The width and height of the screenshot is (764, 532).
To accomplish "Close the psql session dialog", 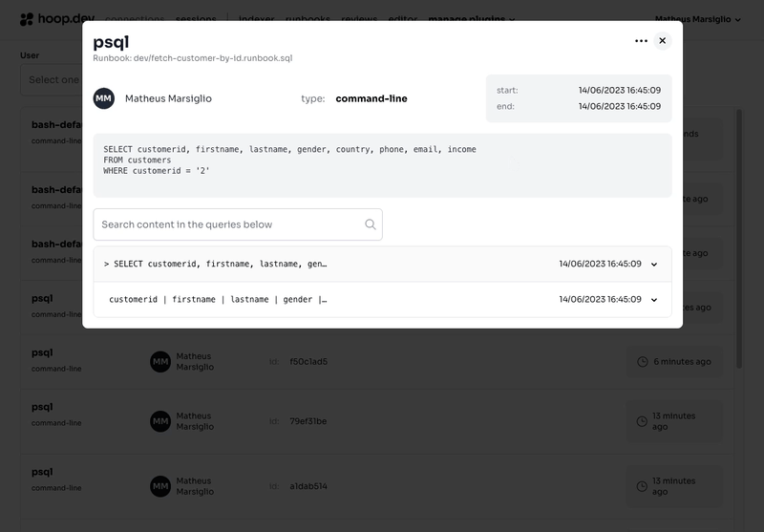I will 663,41.
